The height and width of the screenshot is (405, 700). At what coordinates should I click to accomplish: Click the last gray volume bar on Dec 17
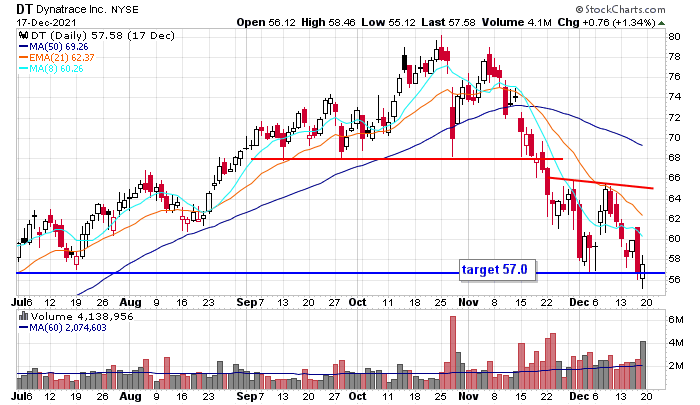643,365
